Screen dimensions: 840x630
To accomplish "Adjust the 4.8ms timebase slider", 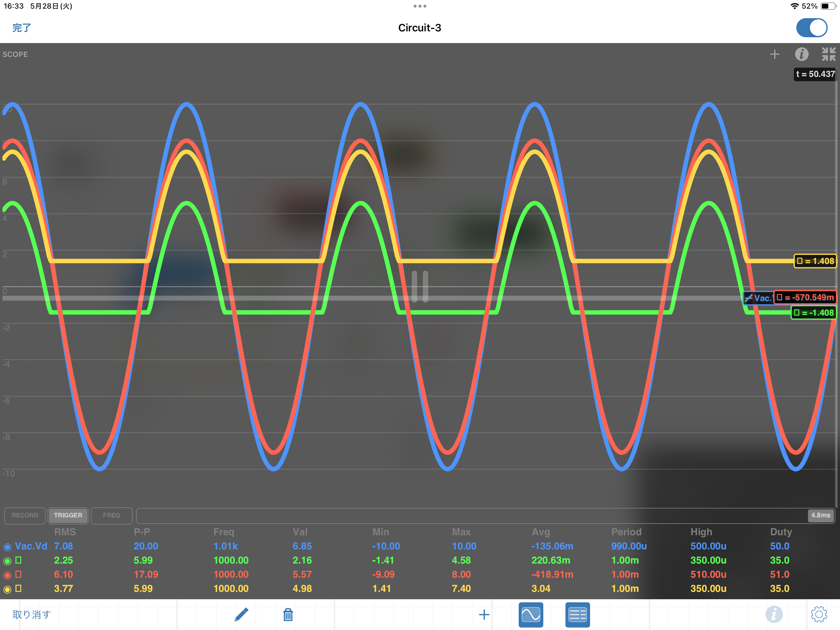I will pyautogui.click(x=820, y=515).
